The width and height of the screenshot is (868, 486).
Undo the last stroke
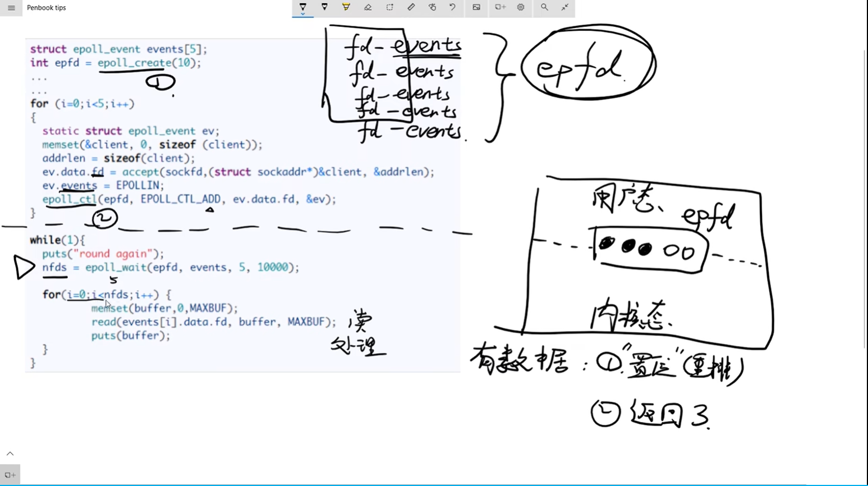pos(453,7)
